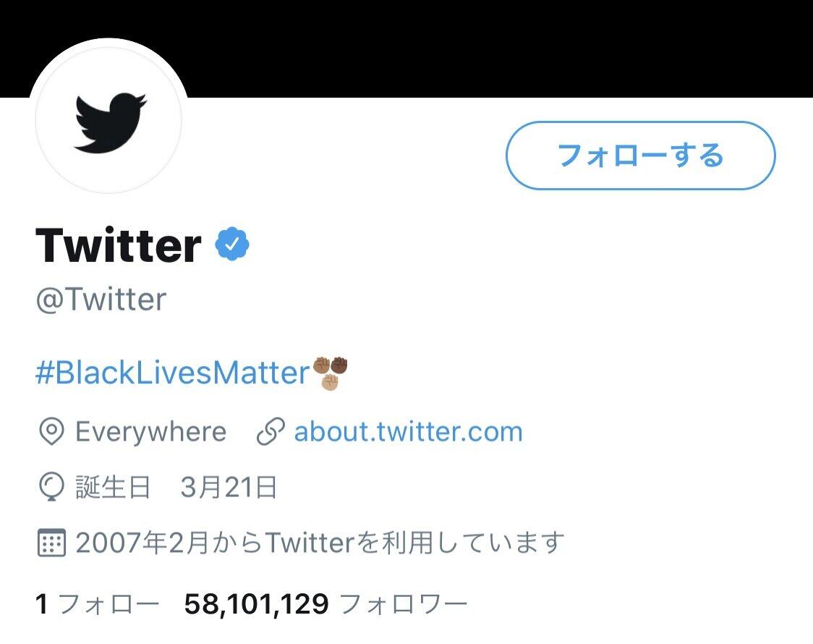Click the bold Twitter display name
The image size is (813, 644).
tap(119, 245)
